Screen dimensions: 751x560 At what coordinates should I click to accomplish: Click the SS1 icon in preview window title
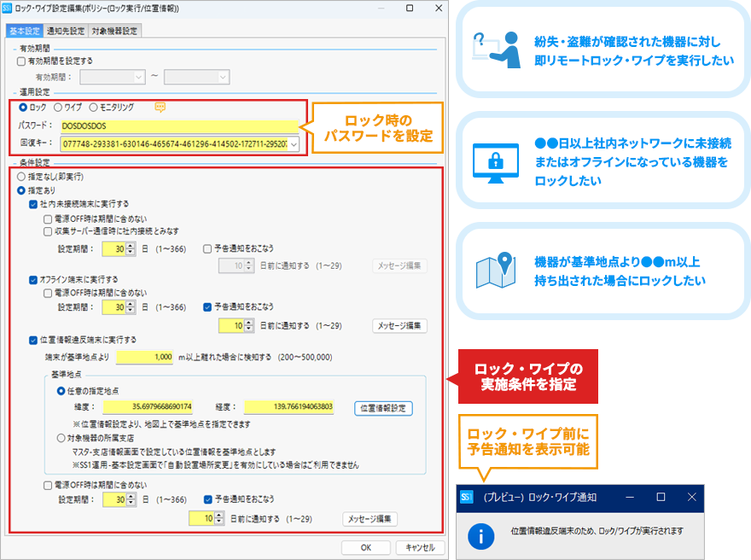click(x=467, y=496)
